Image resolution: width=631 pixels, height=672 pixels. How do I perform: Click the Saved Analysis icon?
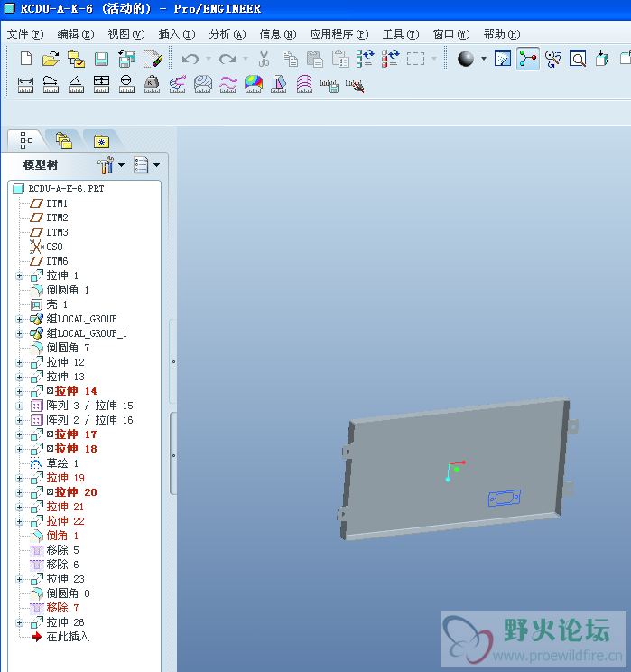coord(329,86)
